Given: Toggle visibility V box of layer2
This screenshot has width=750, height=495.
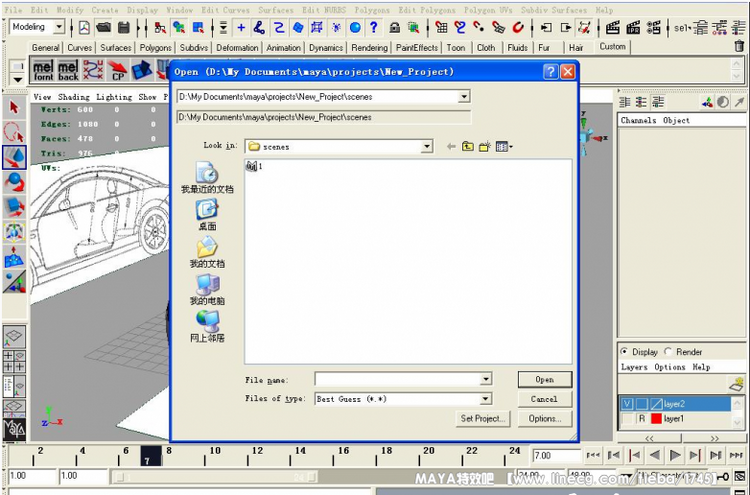Looking at the screenshot, I should pos(625,403).
